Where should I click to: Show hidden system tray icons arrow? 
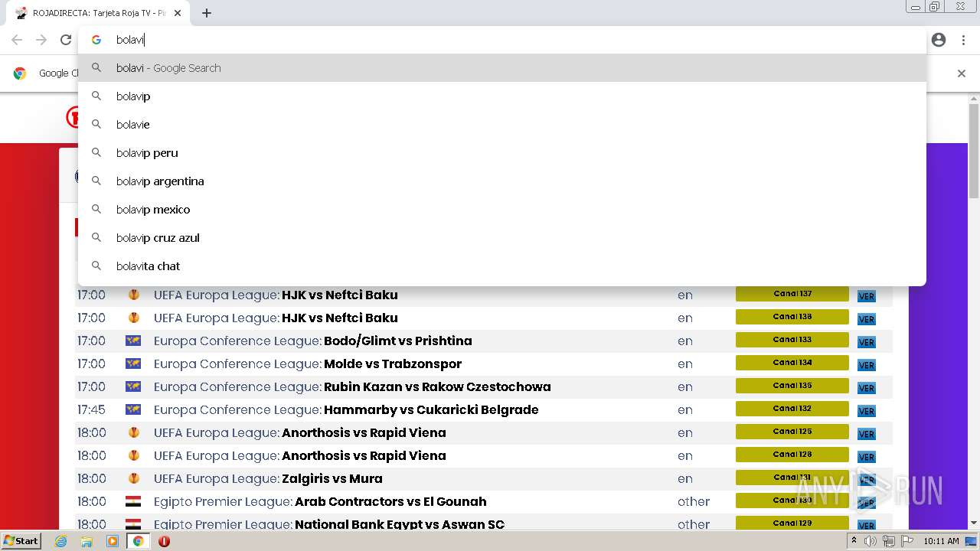point(854,541)
